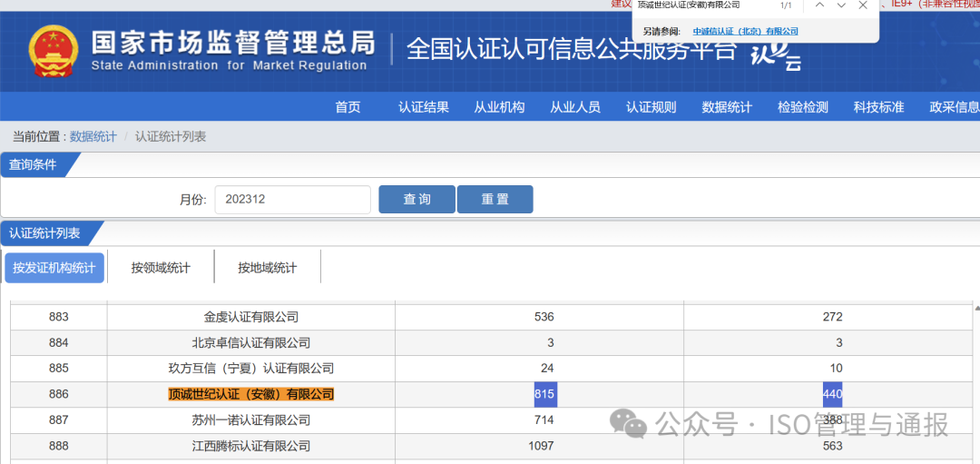The width and height of the screenshot is (980, 464).
Task: Go to next find result arrow
Action: coord(841,5)
